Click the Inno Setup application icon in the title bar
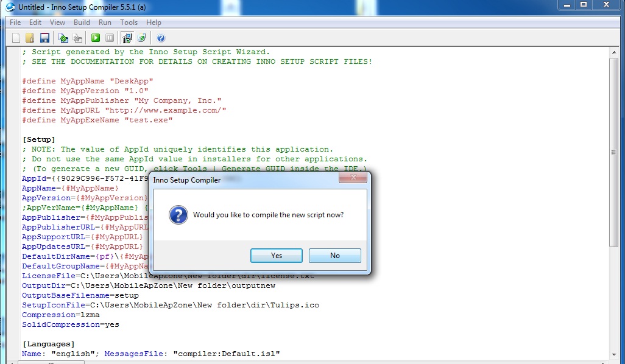The height and width of the screenshot is (364, 625). point(10,7)
